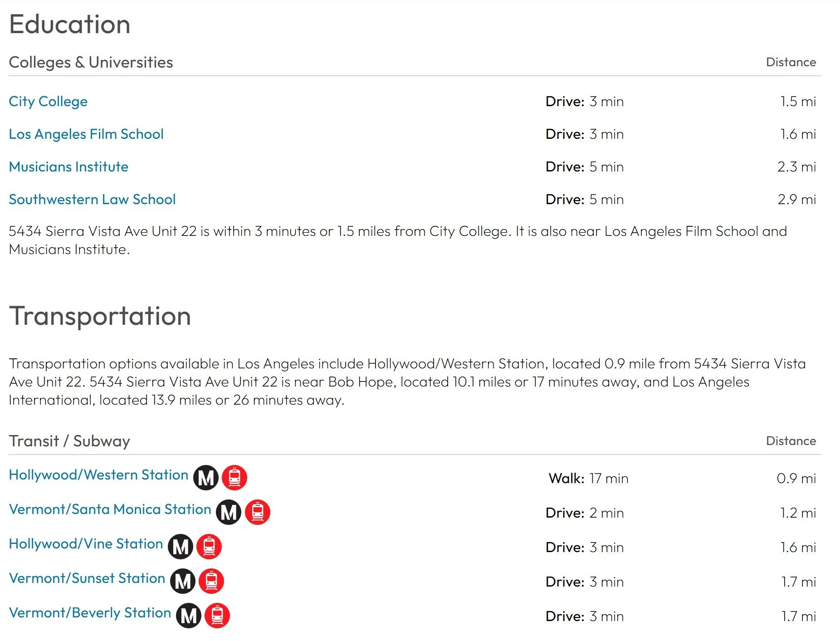Click the Metro M icon beside Vermont/Santa Monica Station
Viewport: 840px width, 641px height.
pos(229,512)
